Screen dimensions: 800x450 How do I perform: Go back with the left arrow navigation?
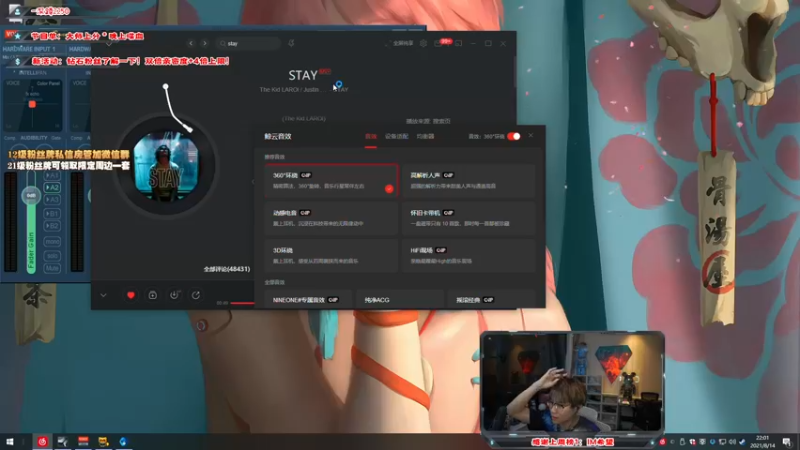191,43
